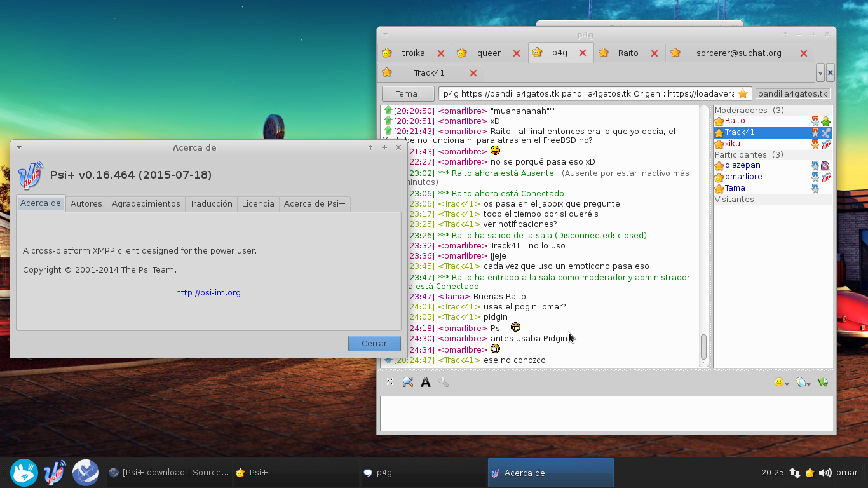The height and width of the screenshot is (488, 868).
Task: Open the http://psi-im.org link
Action: (208, 293)
